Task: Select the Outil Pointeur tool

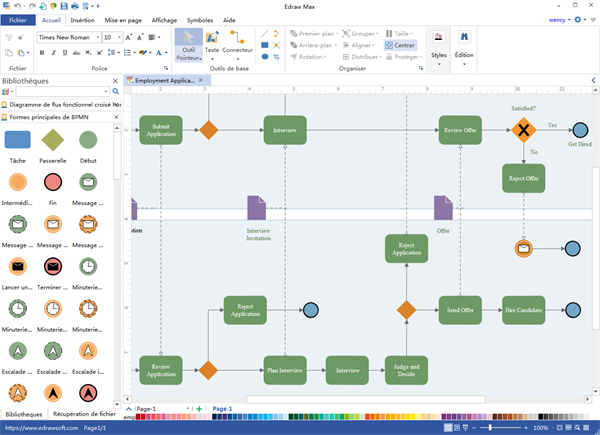Action: (189, 45)
